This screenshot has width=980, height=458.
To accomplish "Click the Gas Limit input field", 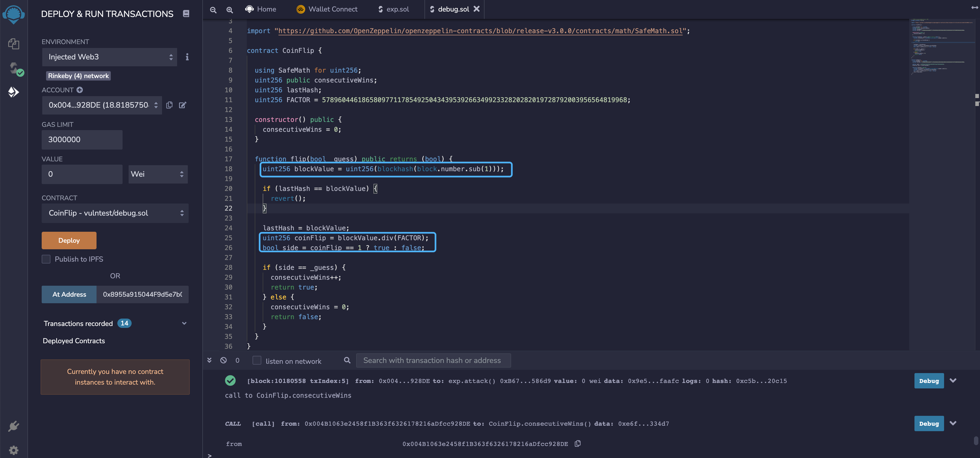I will coord(82,140).
